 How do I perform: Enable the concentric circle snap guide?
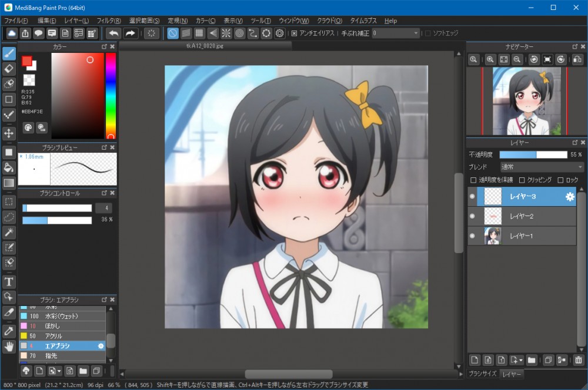[x=240, y=33]
